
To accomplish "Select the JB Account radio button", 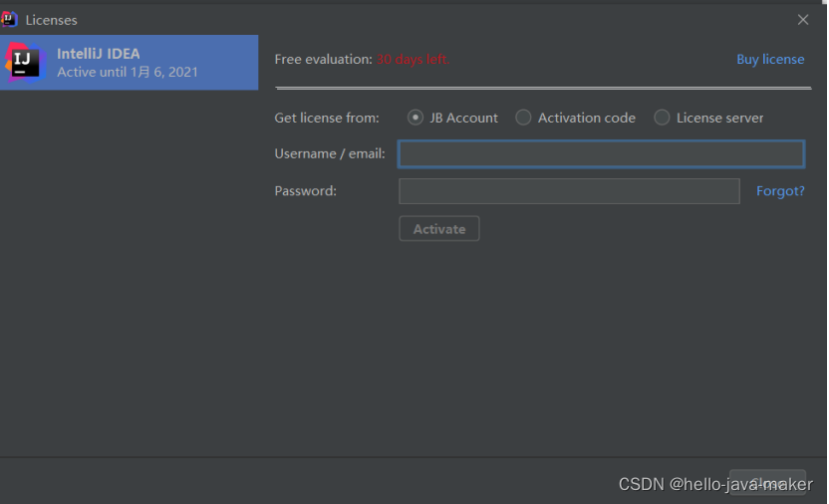I will coord(415,118).
